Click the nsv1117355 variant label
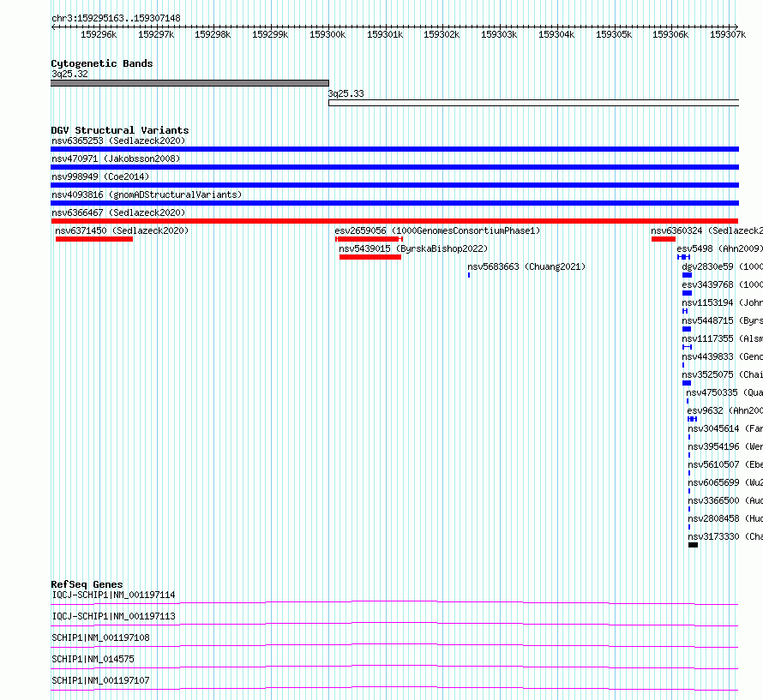Viewport: 763px width, 700px height. tap(722, 338)
